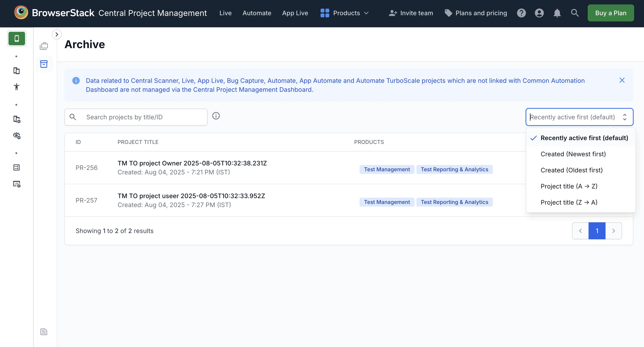
Task: Click the info icon beside search box
Action: pyautogui.click(x=216, y=116)
